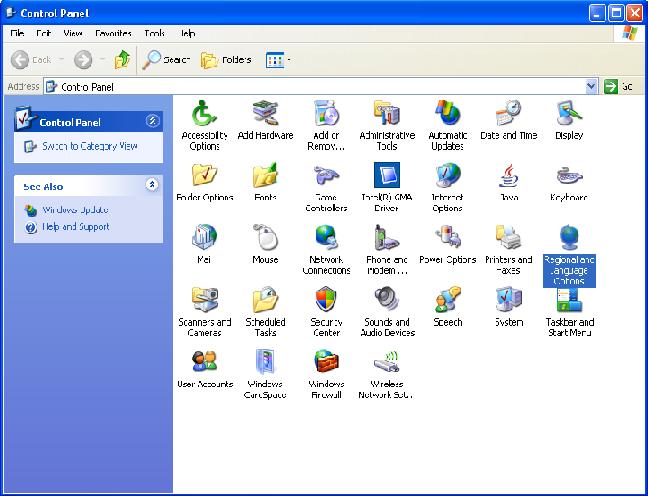The width and height of the screenshot is (648, 496).
Task: Open Mail settings
Action: coord(204,244)
